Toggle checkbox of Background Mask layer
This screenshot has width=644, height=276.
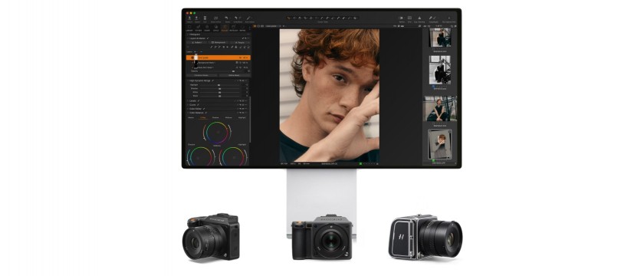[192, 62]
